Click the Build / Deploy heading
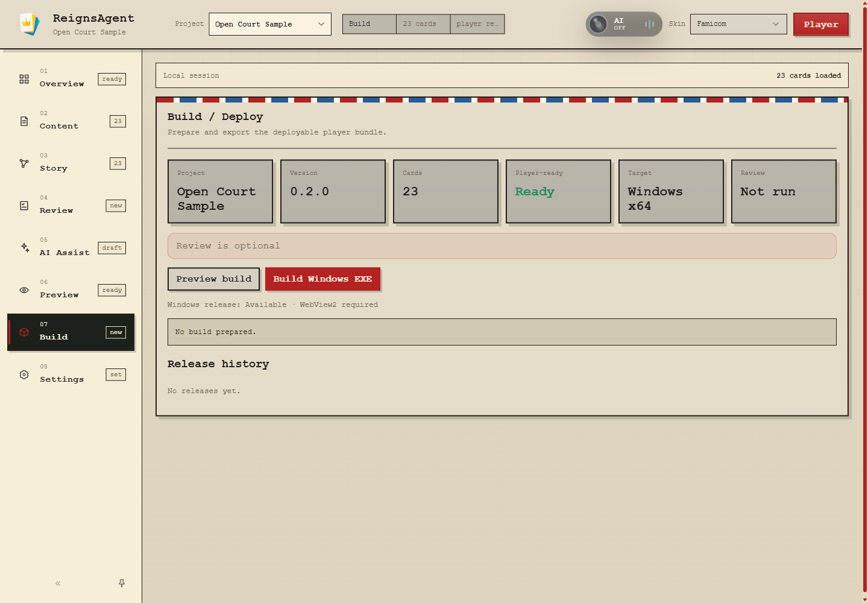868x603 pixels. [x=215, y=116]
